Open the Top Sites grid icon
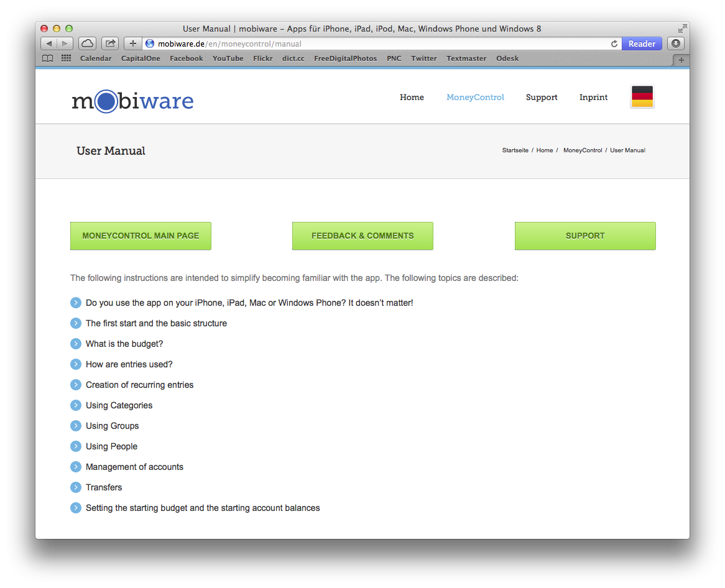The width and height of the screenshot is (725, 588). (66, 58)
